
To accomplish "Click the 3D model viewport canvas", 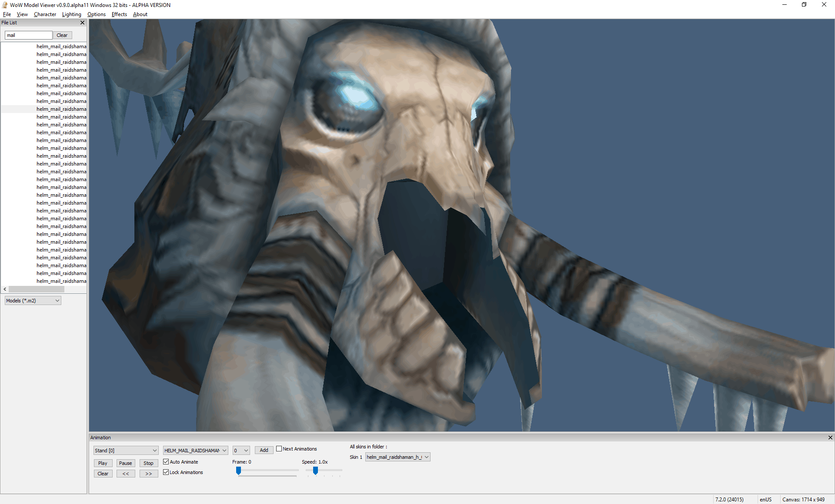I will [462, 225].
